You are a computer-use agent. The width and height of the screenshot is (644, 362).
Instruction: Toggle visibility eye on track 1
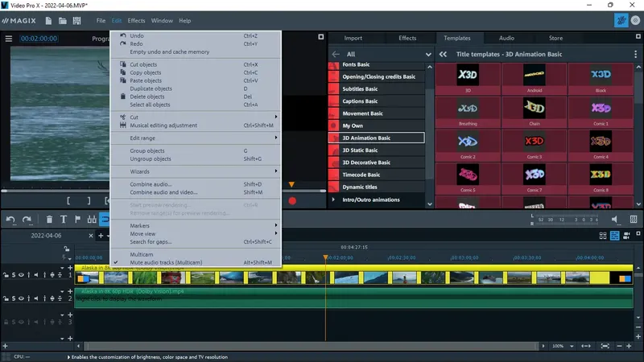[21, 275]
